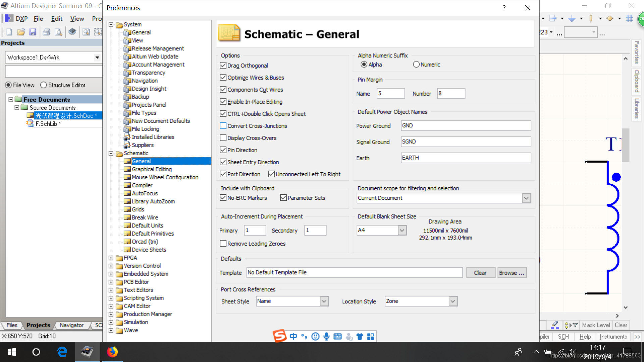Collapse the System tree node
644x362 pixels.
(111, 24)
